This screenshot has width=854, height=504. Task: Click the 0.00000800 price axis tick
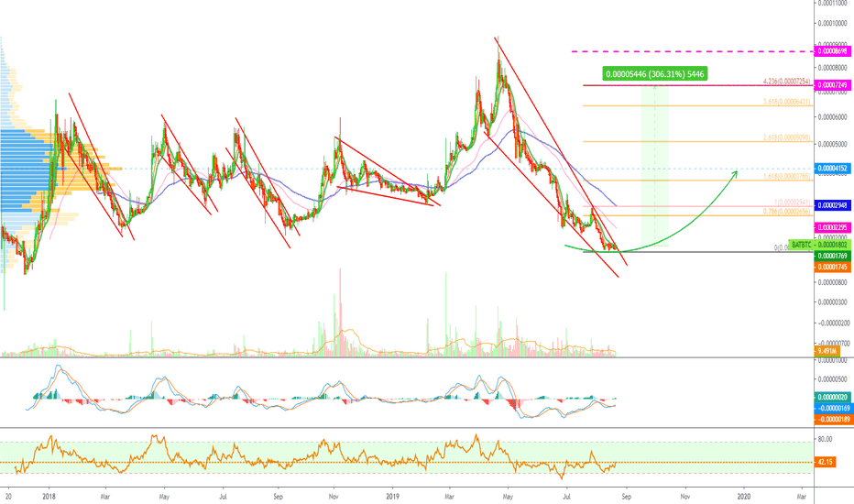pyautogui.click(x=833, y=282)
